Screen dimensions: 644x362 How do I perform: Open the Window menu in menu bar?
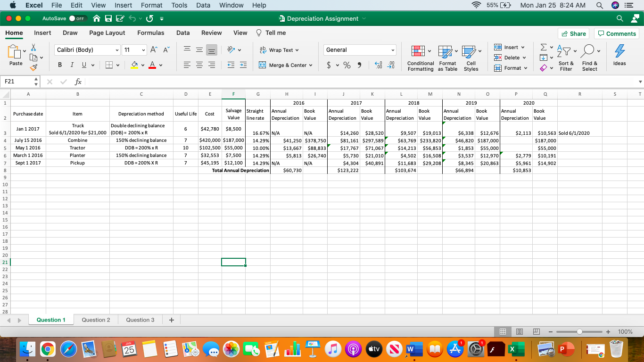point(231,5)
